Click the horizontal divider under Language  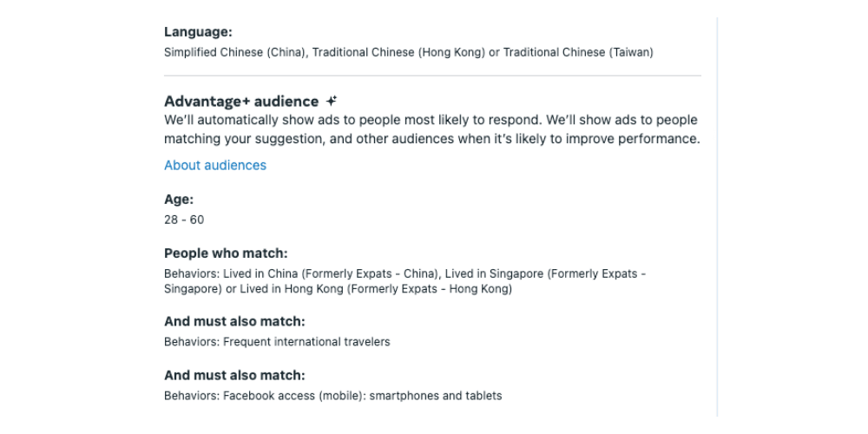tap(432, 76)
